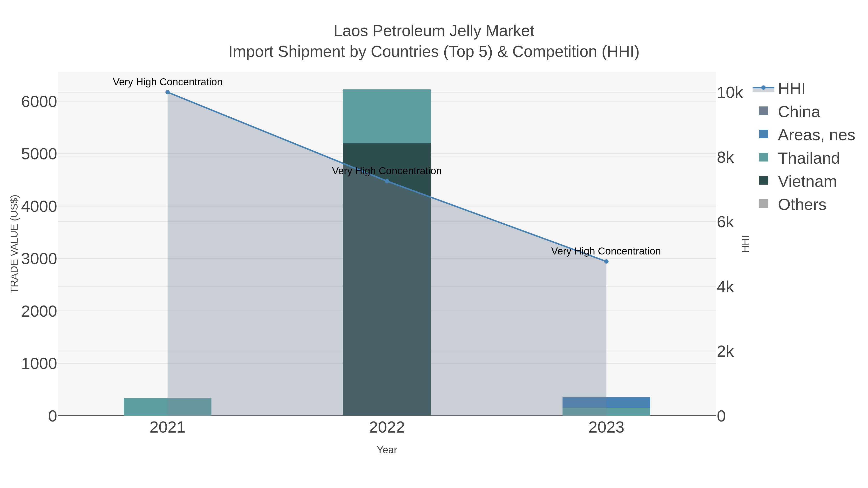Click the 2000 left axis tick label

tap(39, 312)
